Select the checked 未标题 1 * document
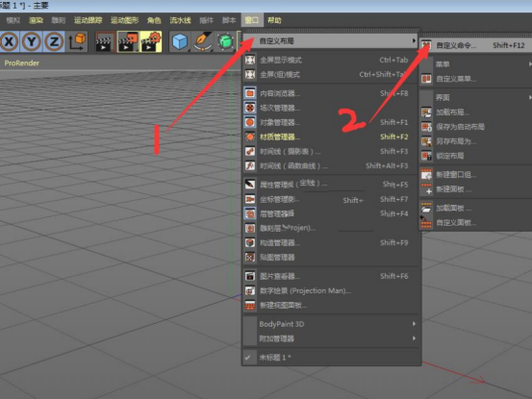This screenshot has width=532, height=399. click(331, 358)
